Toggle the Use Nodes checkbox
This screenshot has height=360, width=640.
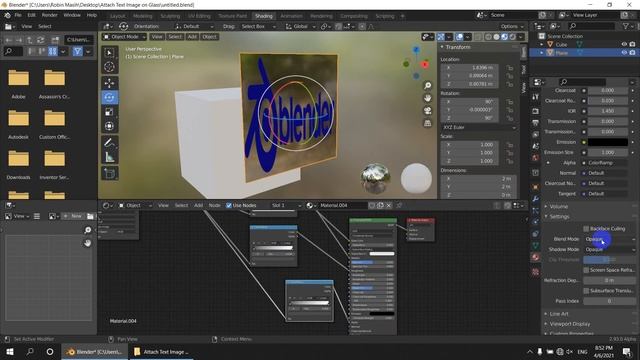(x=229, y=205)
